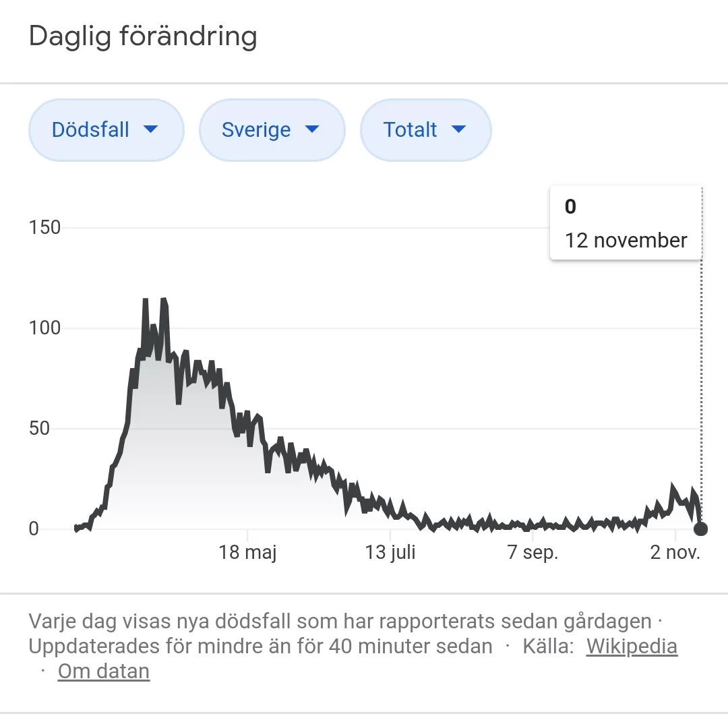The image size is (728, 718).
Task: Click the Sverige dropdown arrow icon
Action: click(312, 129)
